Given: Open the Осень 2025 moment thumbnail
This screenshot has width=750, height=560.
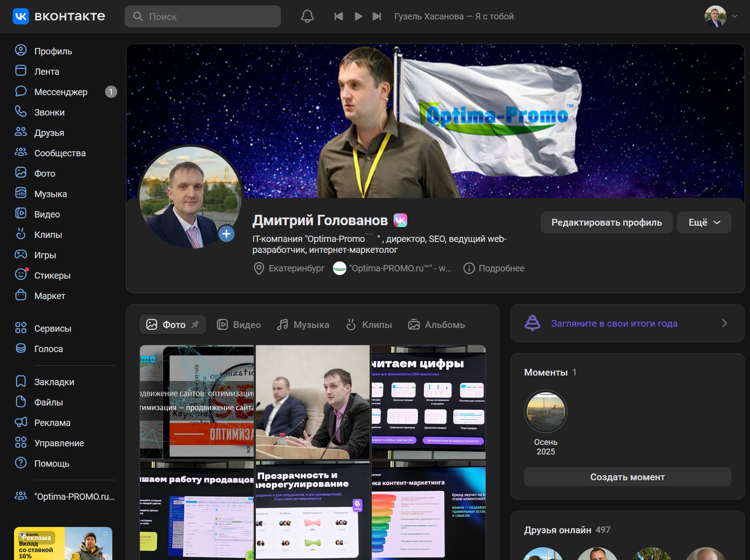Looking at the screenshot, I should click(x=546, y=411).
